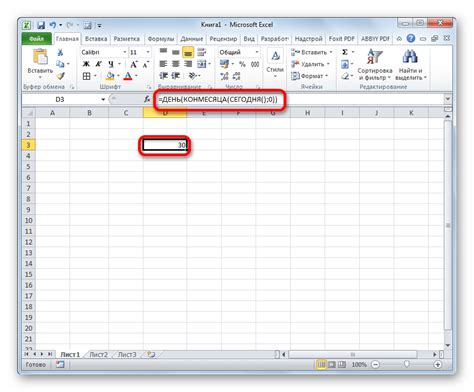Click the Sort and Filter (Сортировка) icon
Viewport: 474px width, 392px height.
375,57
